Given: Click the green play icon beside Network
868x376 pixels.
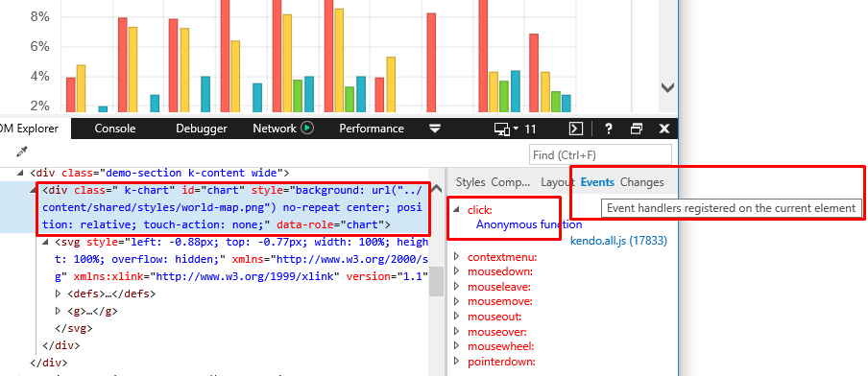Looking at the screenshot, I should 307,129.
